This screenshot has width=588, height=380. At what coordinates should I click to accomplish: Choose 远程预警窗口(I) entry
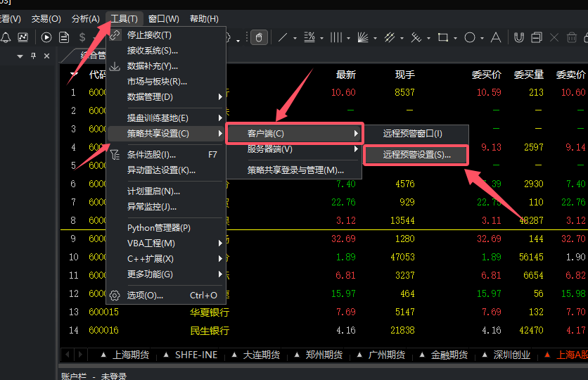click(416, 134)
